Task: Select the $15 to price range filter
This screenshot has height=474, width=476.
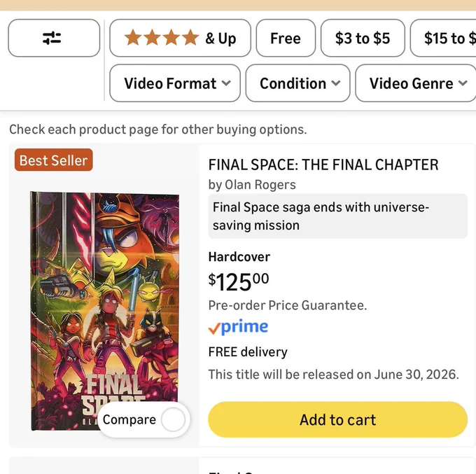Action: click(x=443, y=38)
